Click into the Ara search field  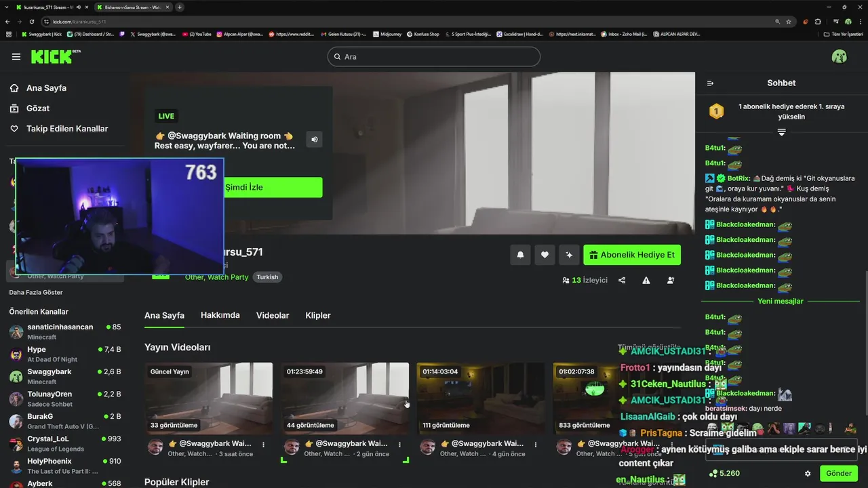coord(434,57)
